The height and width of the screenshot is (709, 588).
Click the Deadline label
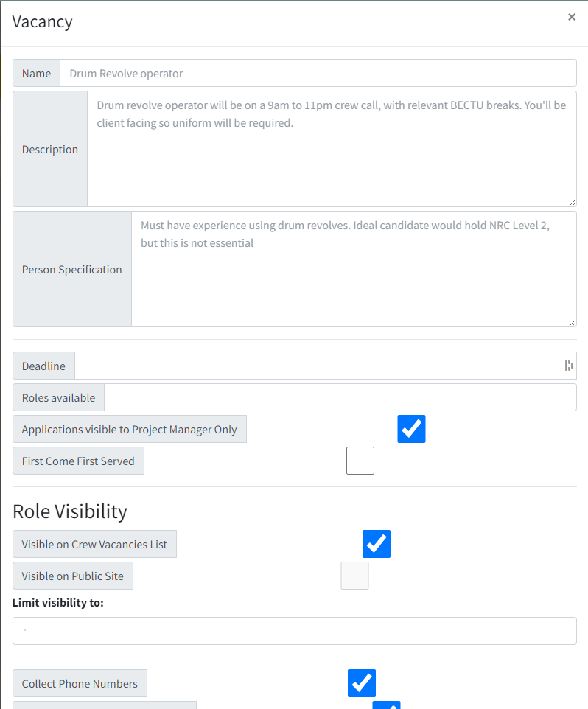(x=43, y=365)
